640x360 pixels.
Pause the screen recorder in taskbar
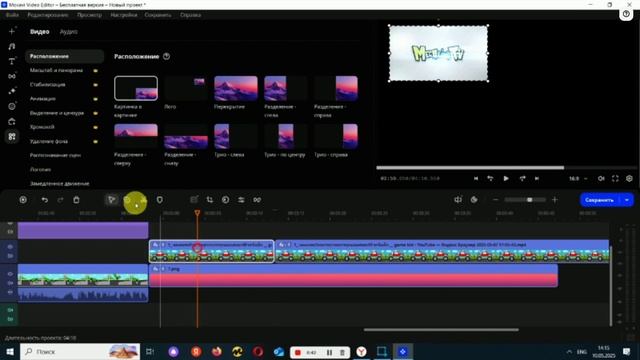[x=329, y=352]
